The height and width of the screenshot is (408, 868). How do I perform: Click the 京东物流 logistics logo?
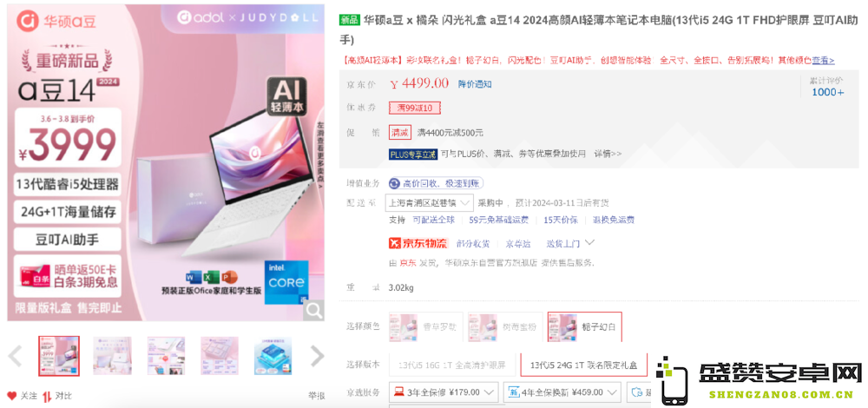(x=418, y=243)
